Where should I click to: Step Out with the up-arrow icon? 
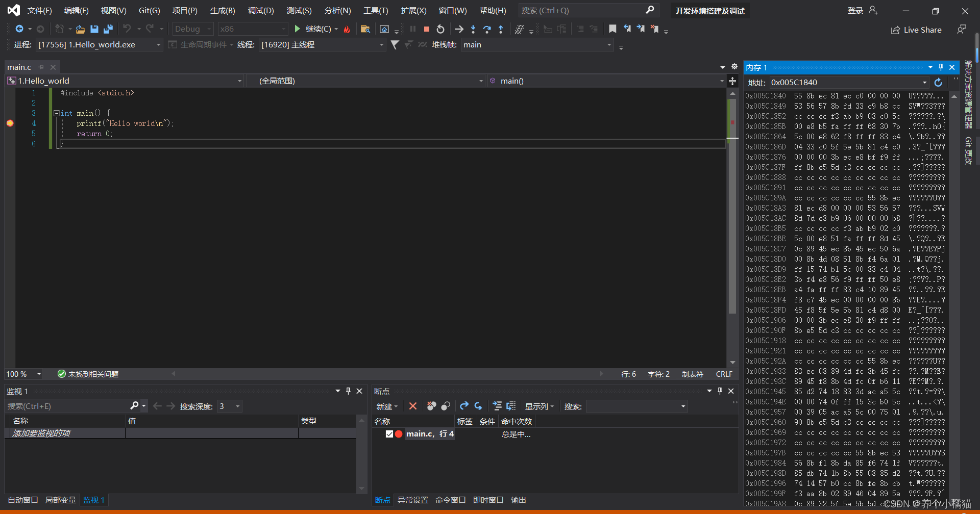(501, 29)
